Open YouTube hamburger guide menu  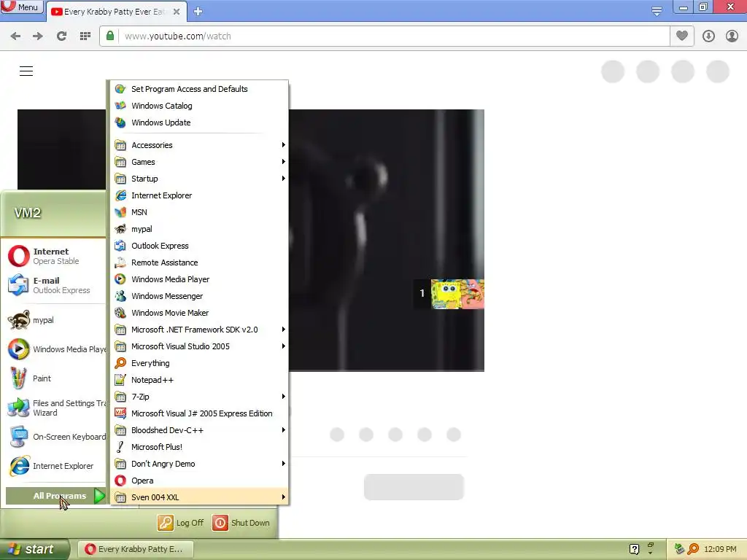coord(26,71)
